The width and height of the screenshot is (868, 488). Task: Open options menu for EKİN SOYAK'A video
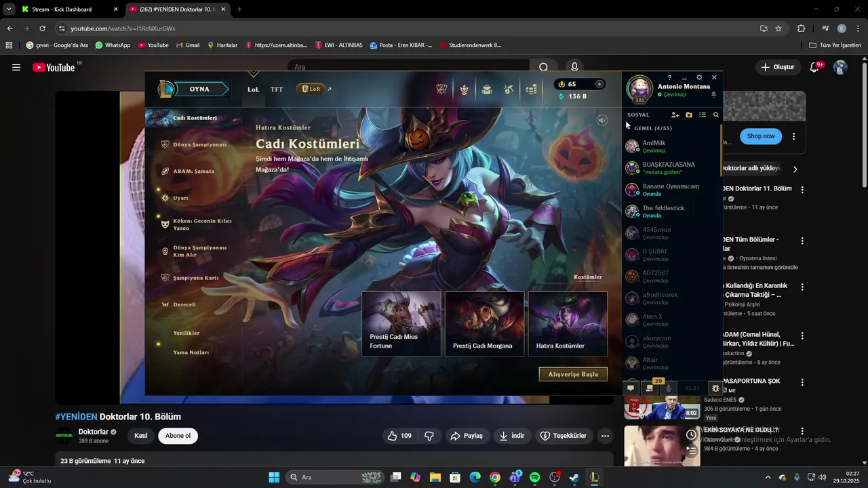coord(802,431)
